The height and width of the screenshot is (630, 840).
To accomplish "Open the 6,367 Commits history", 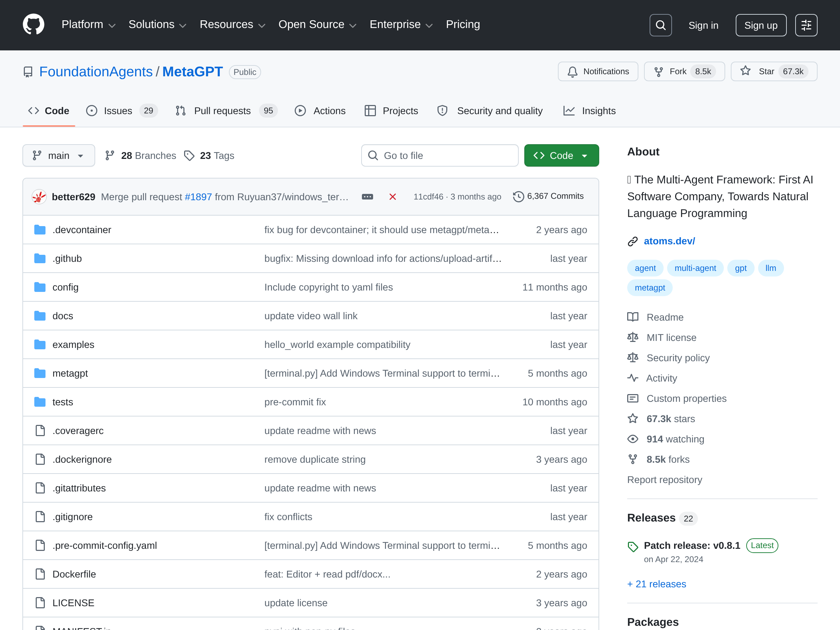I will click(548, 196).
